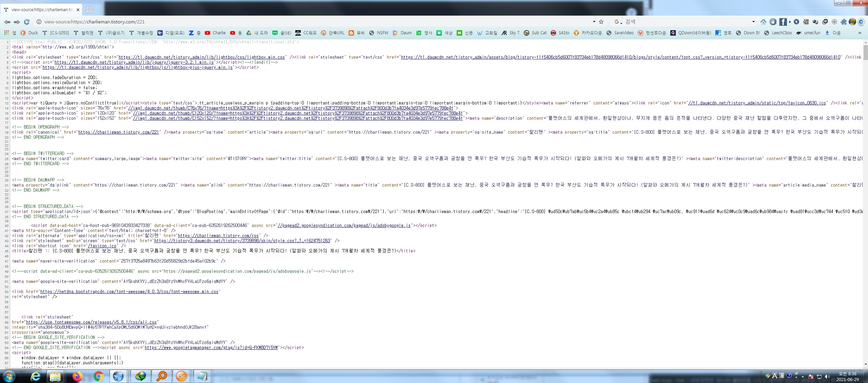Open the 찰리맨 bookmark
The width and height of the screenshot is (868, 383).
coord(83,33)
